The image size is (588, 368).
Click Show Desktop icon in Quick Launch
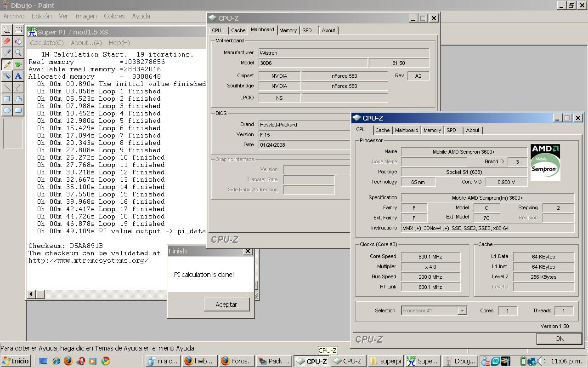tap(43, 361)
